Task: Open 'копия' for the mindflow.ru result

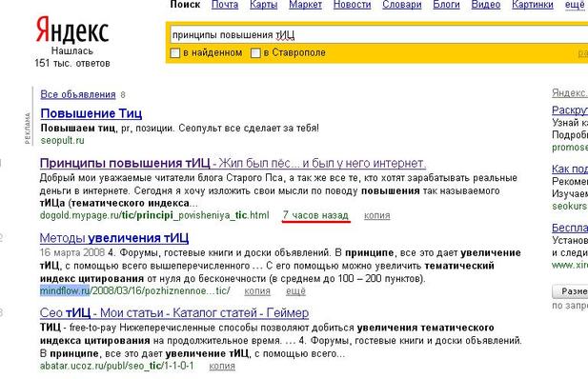Action: (x=257, y=291)
